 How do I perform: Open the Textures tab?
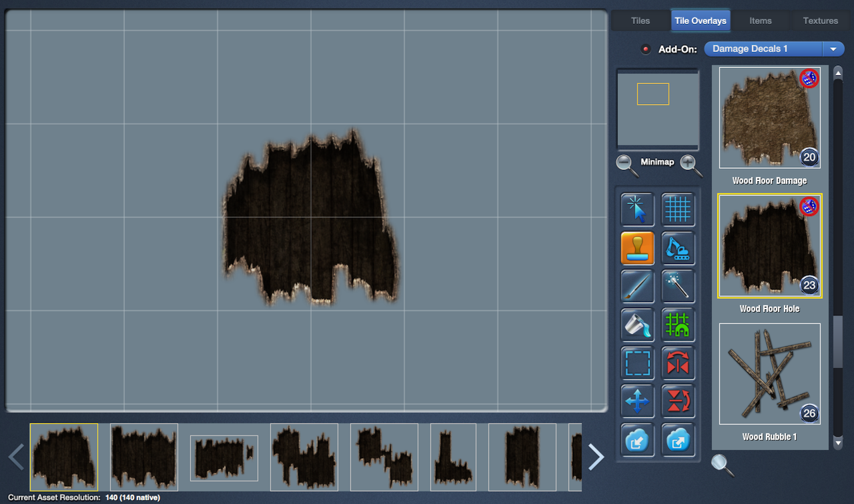tap(820, 21)
